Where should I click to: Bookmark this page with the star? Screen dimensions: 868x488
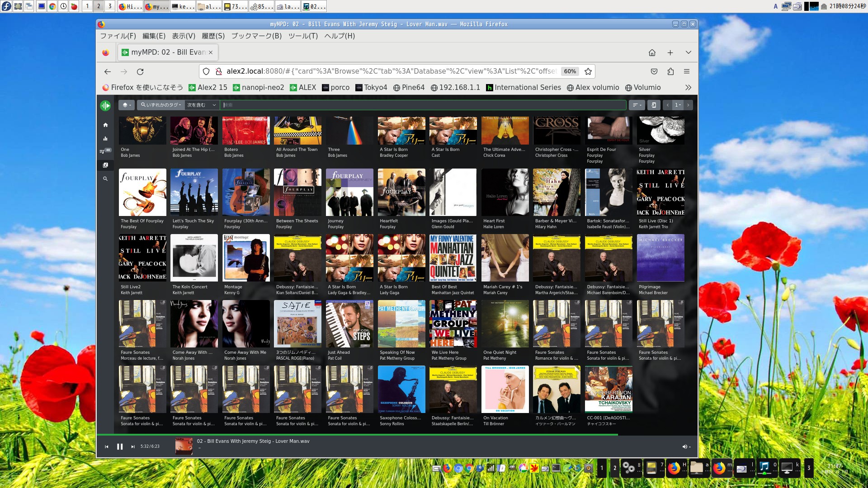(x=588, y=71)
